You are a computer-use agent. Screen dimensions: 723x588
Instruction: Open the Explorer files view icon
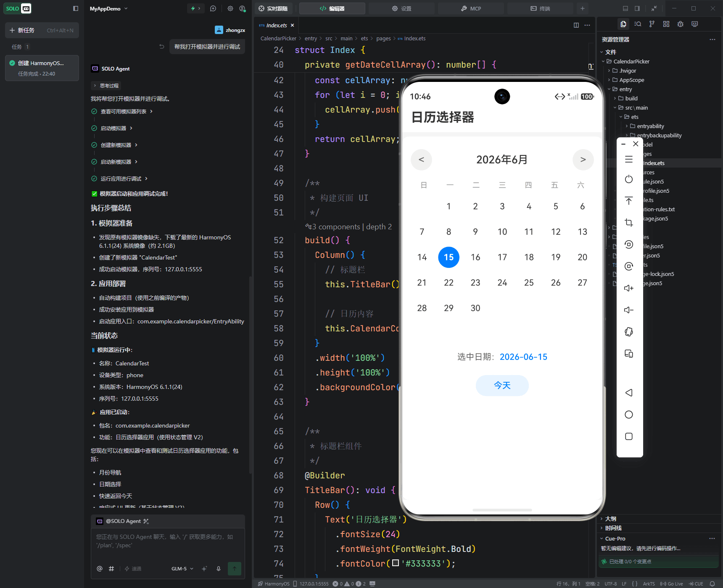pos(623,24)
